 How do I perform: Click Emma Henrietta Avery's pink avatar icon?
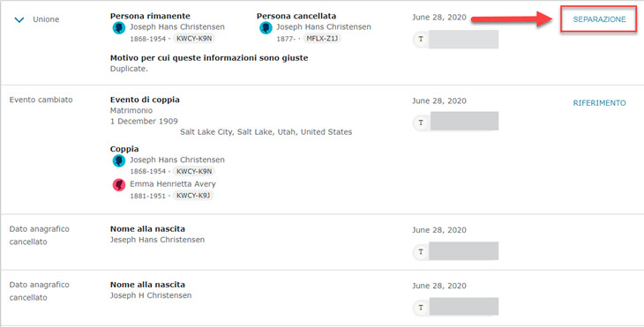(119, 185)
